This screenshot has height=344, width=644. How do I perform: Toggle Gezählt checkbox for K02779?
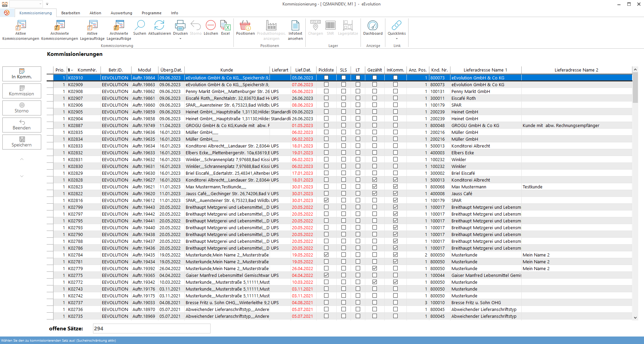click(374, 268)
